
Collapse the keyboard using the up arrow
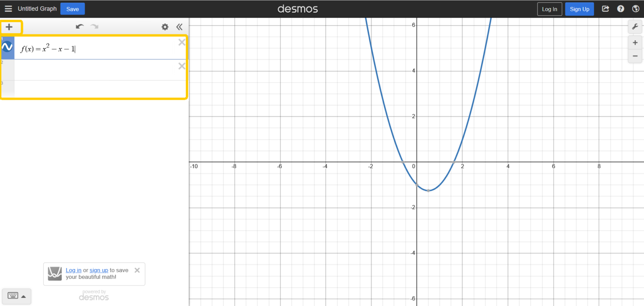tap(23, 296)
